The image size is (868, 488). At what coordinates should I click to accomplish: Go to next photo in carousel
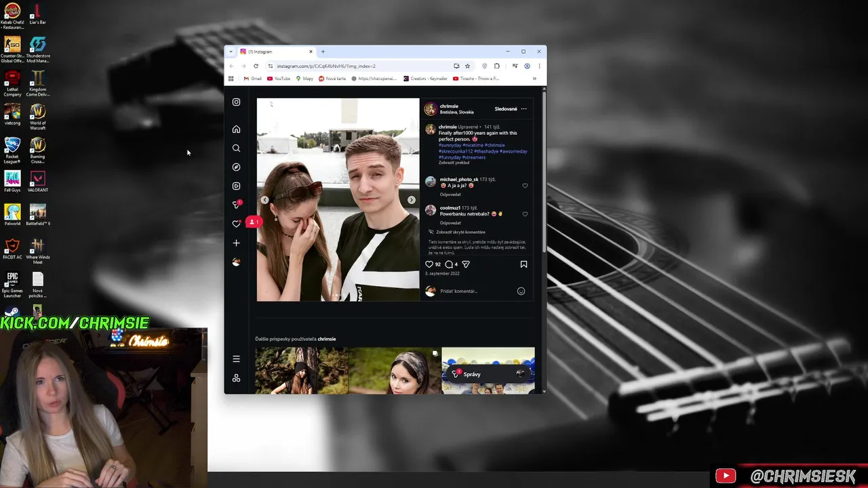411,200
